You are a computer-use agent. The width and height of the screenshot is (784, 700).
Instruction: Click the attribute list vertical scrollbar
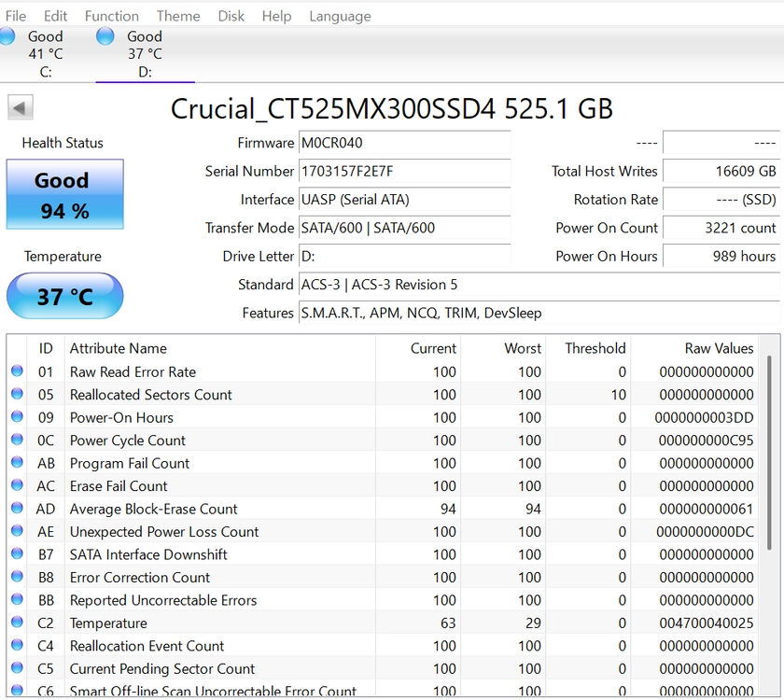(x=769, y=453)
